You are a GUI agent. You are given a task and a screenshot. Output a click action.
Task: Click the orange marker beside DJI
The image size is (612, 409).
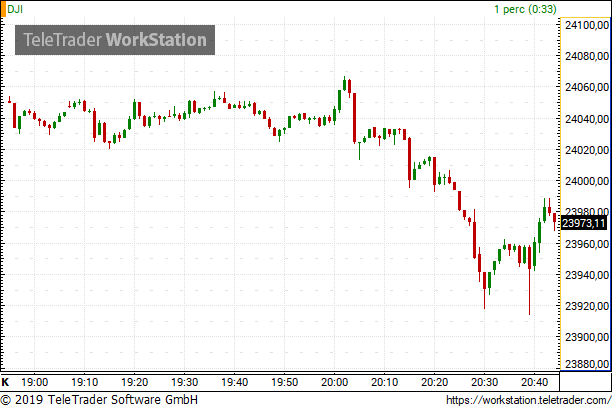click(3, 9)
